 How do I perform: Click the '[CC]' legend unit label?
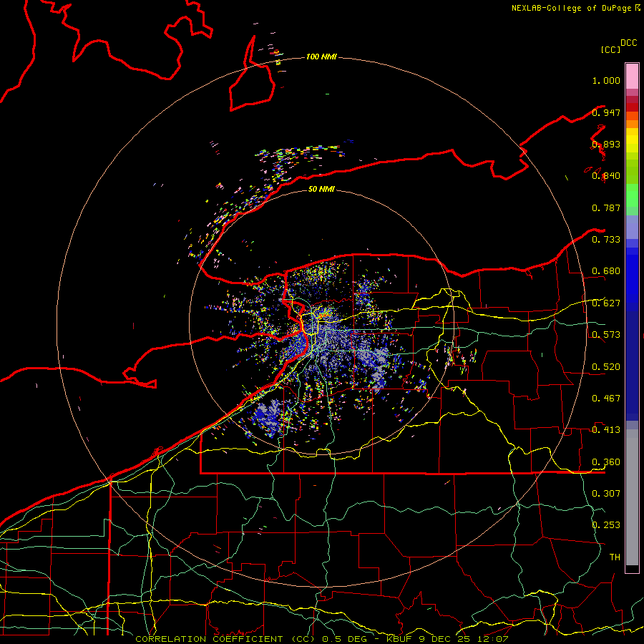click(x=610, y=49)
